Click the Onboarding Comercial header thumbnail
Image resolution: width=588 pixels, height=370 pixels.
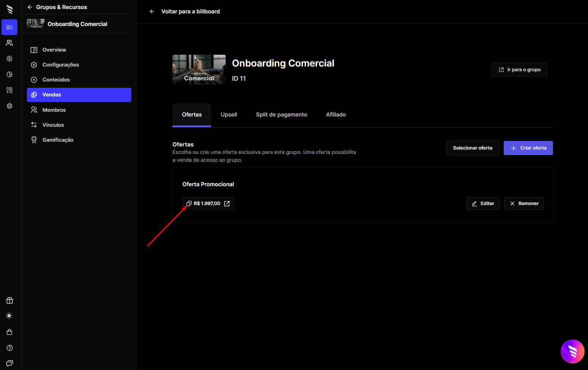point(199,70)
